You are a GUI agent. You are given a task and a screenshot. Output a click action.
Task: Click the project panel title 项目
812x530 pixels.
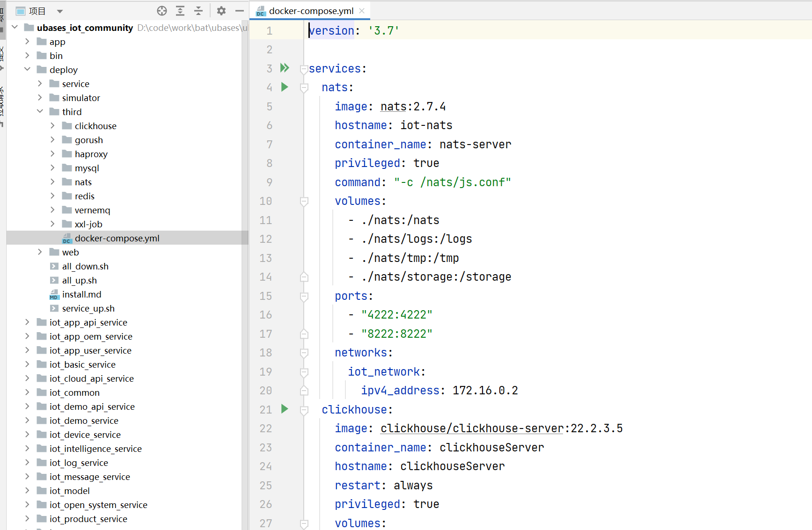click(x=37, y=11)
